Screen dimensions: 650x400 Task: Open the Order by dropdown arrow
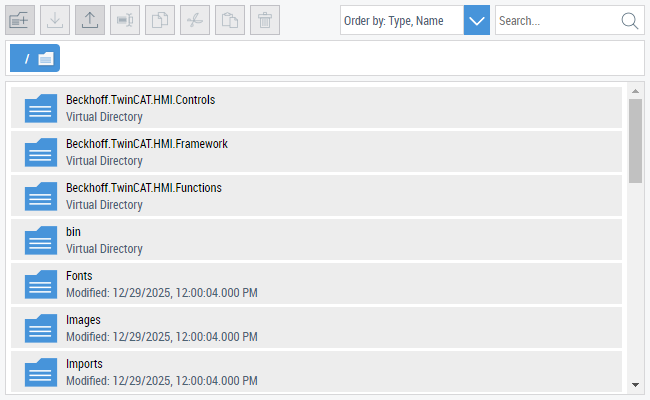tap(477, 20)
